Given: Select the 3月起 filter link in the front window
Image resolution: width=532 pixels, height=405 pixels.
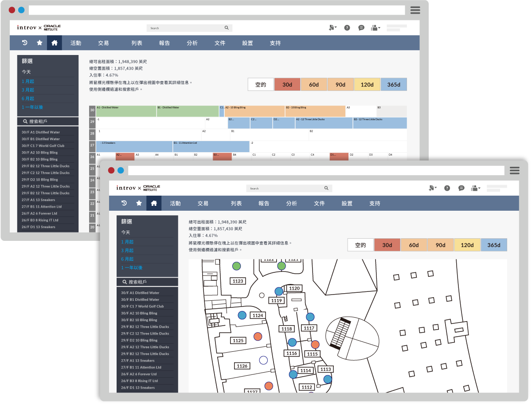Looking at the screenshot, I should 127,251.
